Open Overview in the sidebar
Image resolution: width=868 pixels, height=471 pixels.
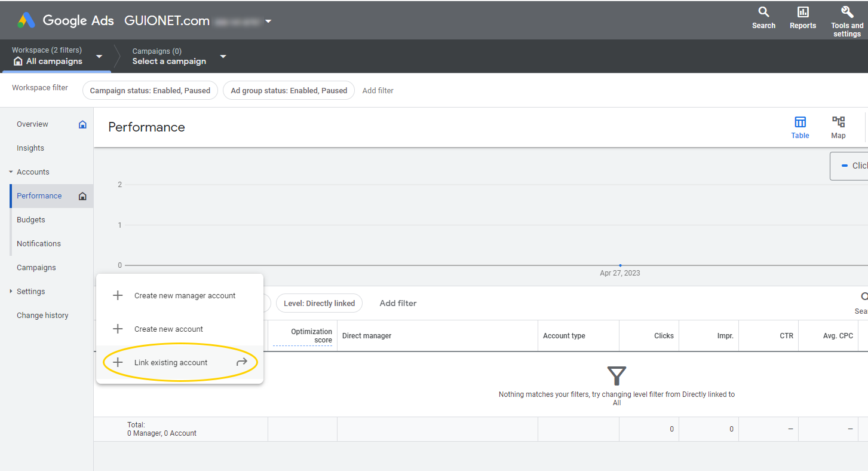click(32, 124)
